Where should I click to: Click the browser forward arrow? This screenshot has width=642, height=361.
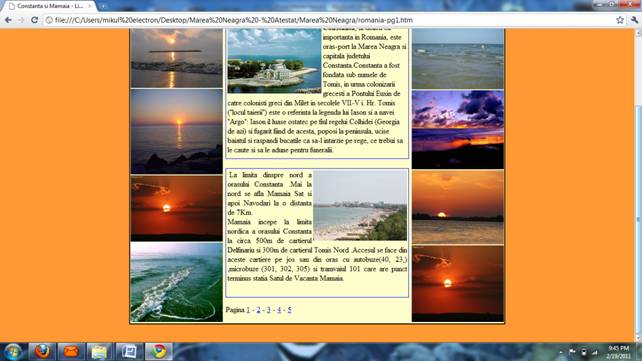[21, 20]
